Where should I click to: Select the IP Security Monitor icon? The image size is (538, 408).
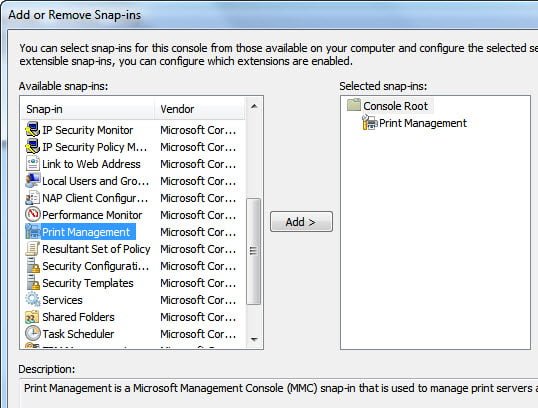33,130
